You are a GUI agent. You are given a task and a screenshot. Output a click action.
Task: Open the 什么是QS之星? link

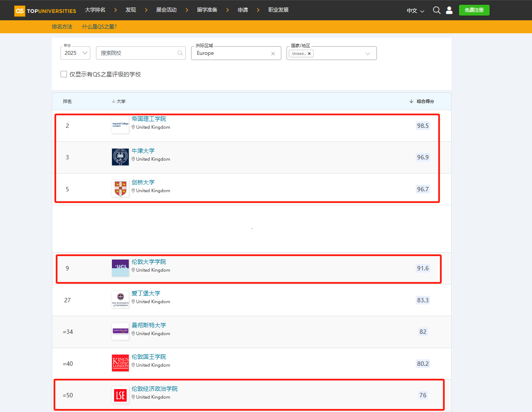[x=99, y=27]
